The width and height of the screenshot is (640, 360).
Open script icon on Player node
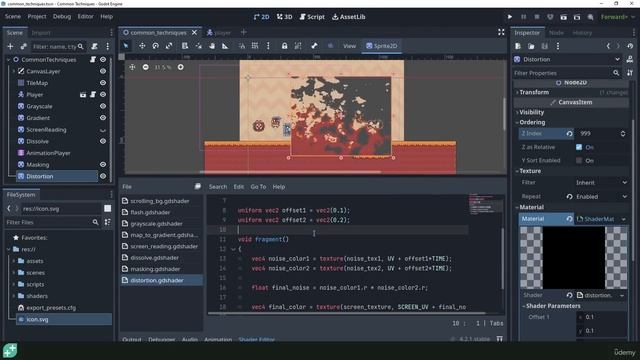tap(93, 94)
